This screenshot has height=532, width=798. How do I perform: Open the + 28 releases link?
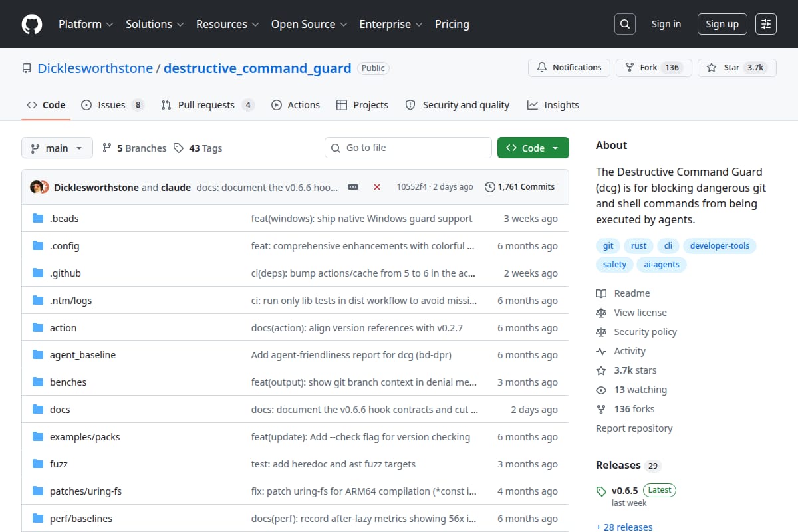coord(624,527)
